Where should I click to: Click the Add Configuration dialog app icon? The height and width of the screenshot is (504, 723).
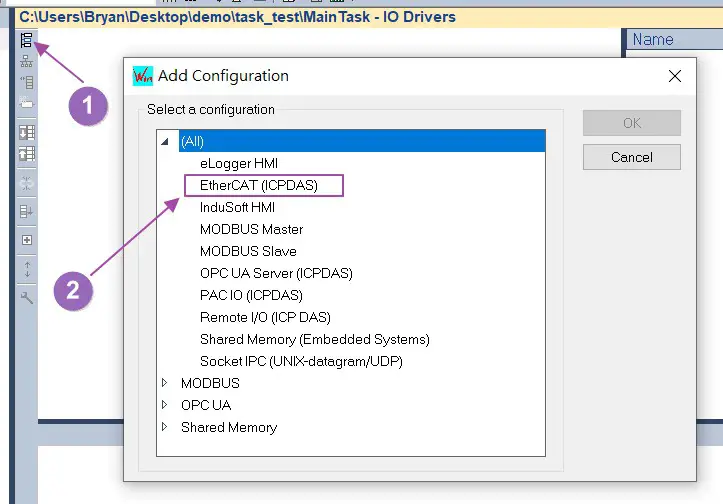(142, 76)
